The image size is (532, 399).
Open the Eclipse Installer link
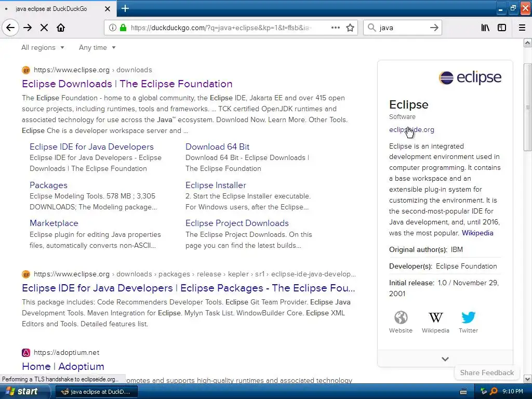(x=216, y=185)
